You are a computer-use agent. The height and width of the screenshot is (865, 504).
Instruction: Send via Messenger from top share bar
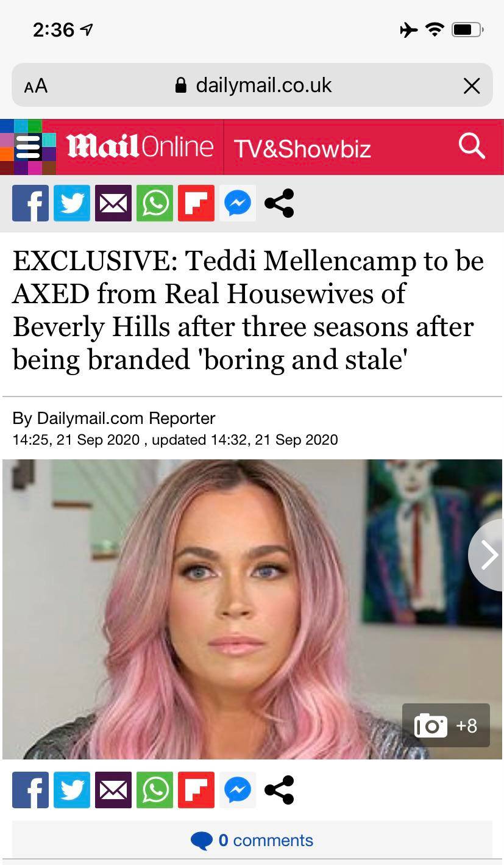pos(238,203)
